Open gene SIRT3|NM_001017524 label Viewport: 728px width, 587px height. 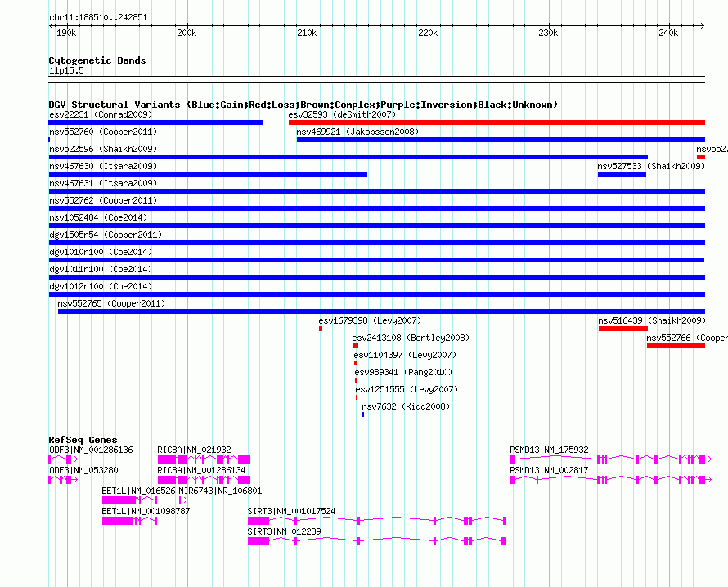click(291, 511)
